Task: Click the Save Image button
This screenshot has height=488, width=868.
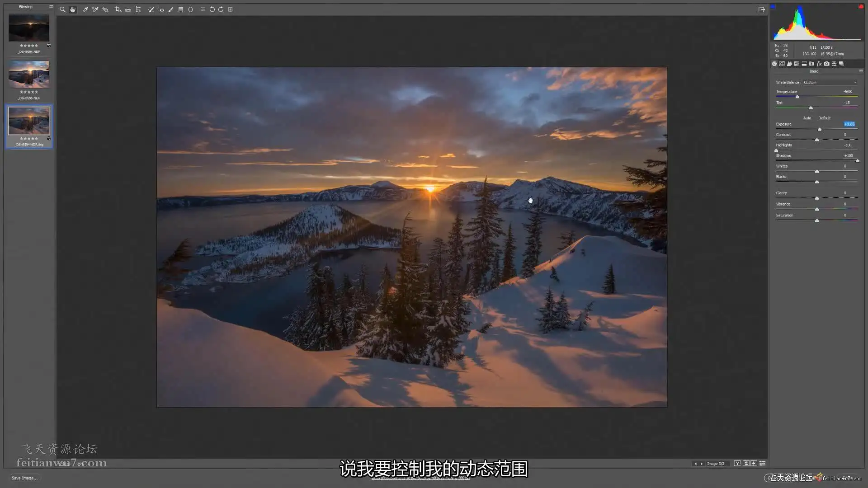Action: (24, 478)
